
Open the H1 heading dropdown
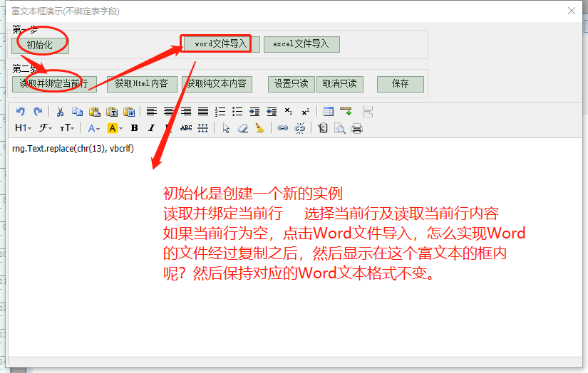point(23,128)
